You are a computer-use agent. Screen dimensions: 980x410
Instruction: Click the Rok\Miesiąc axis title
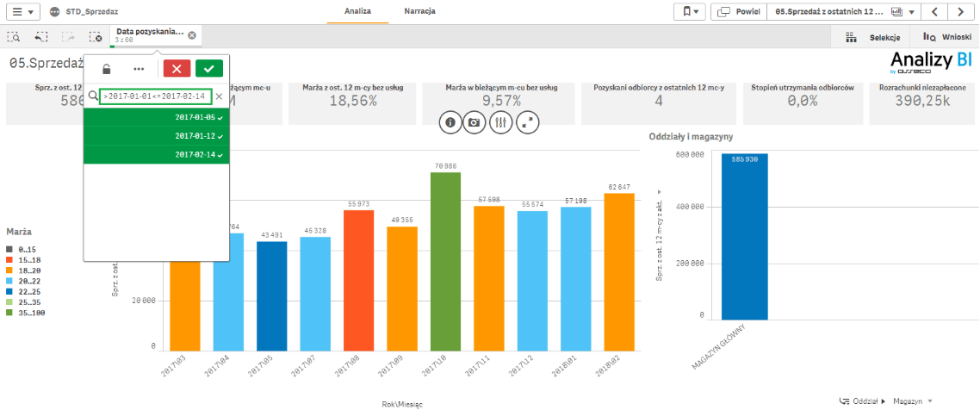402,404
